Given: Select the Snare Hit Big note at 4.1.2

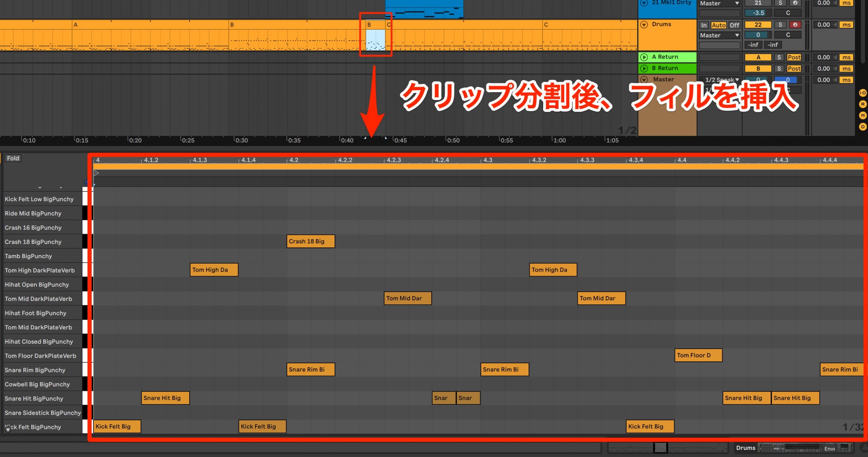Looking at the screenshot, I should tap(165, 398).
